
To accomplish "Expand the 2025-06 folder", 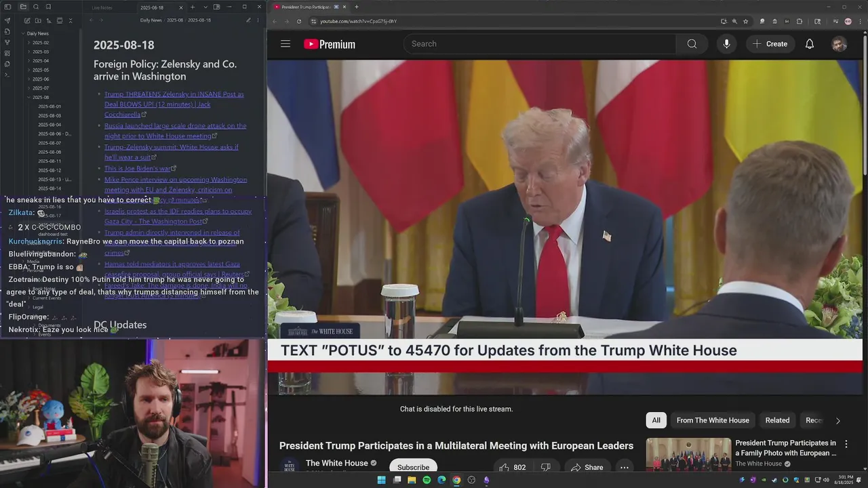I will click(x=41, y=79).
